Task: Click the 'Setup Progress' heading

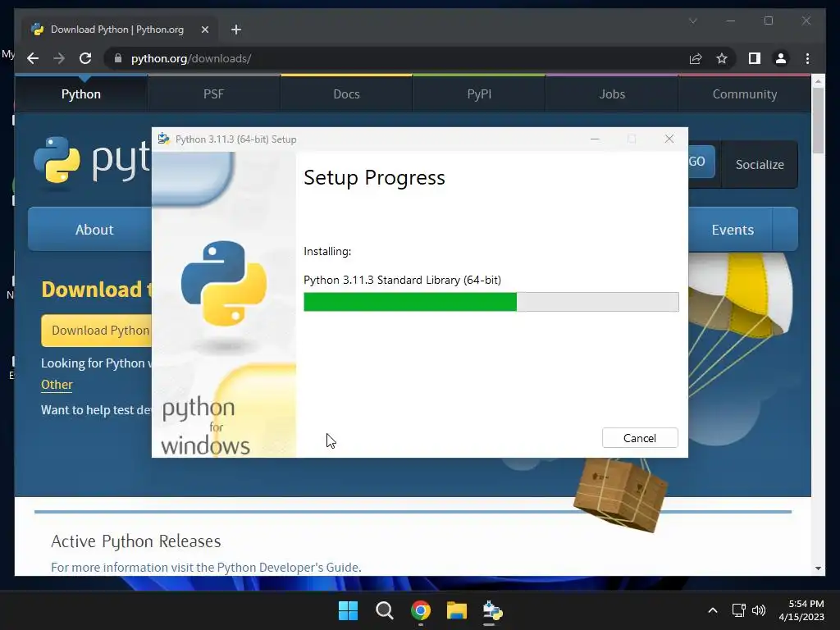Action: click(x=374, y=177)
